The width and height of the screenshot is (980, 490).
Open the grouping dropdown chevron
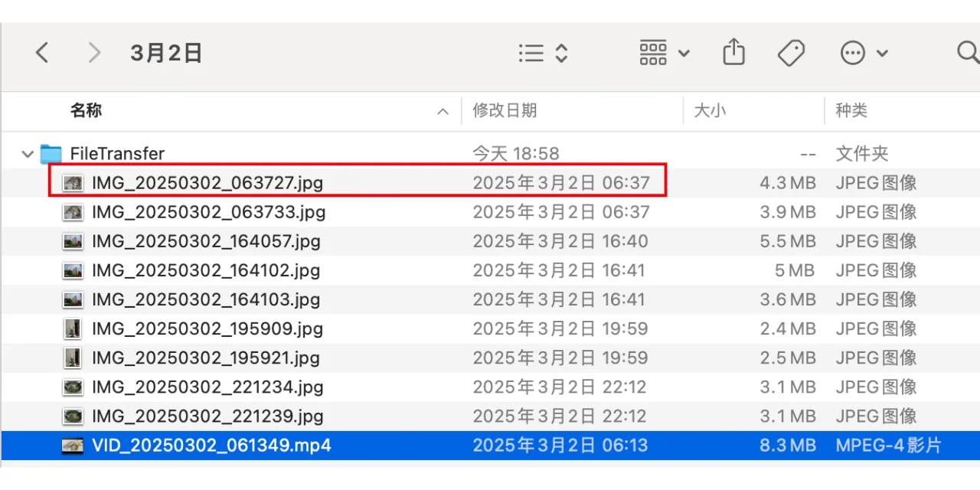click(x=684, y=54)
